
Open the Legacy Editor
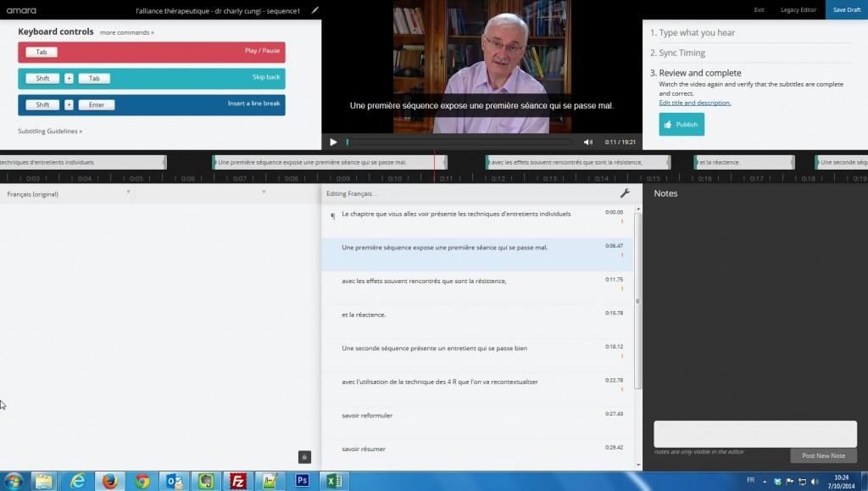coord(798,10)
